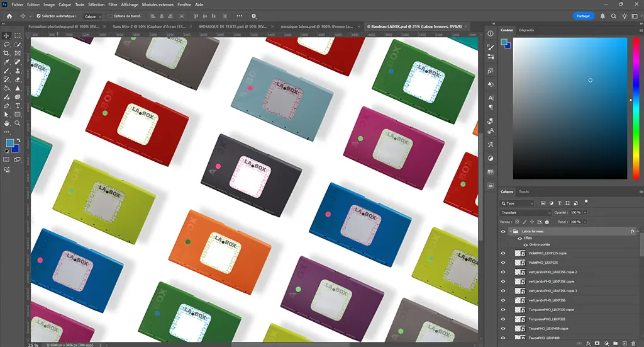Select the Lasso tool
This screenshot has height=347, width=644.
(x=6, y=45)
